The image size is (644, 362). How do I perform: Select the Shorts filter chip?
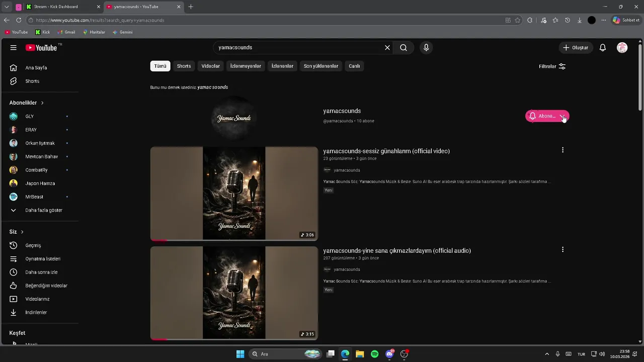(184, 66)
